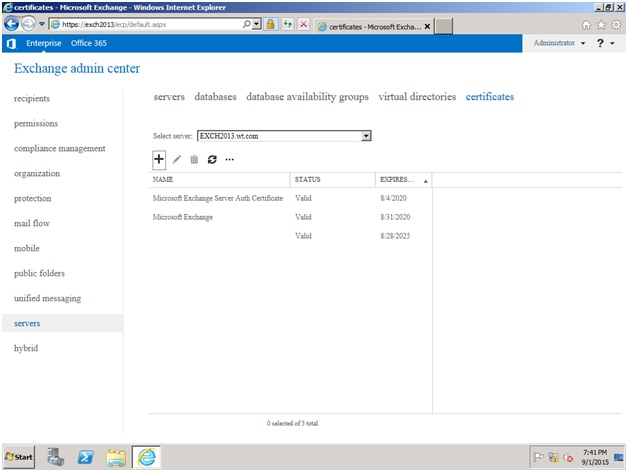Refresh the certificates list

click(x=212, y=159)
